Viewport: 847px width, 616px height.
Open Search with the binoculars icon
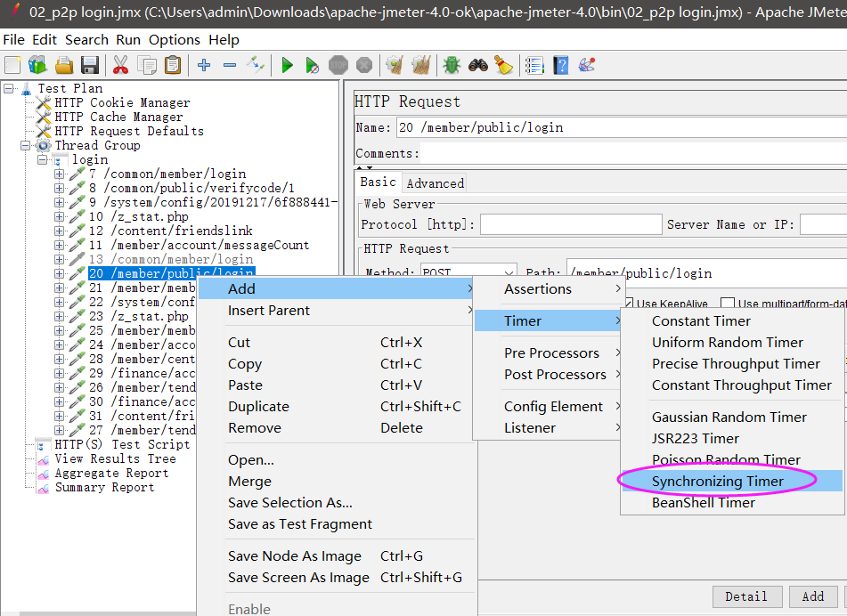pos(477,65)
